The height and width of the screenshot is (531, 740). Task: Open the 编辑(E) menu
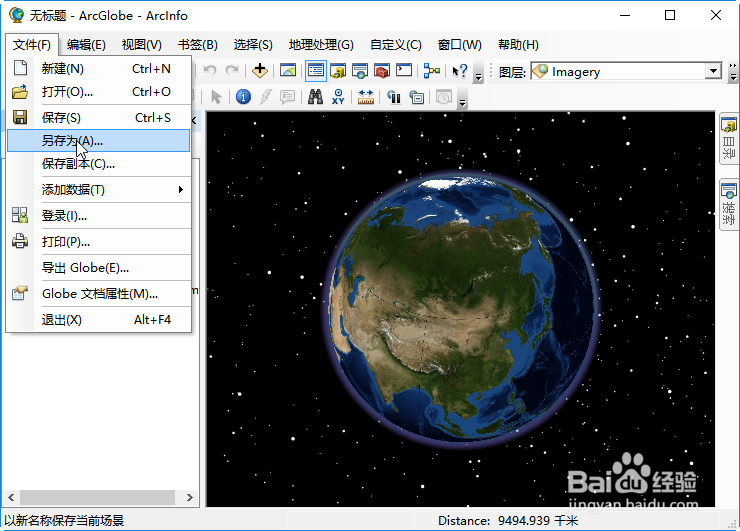coord(86,45)
